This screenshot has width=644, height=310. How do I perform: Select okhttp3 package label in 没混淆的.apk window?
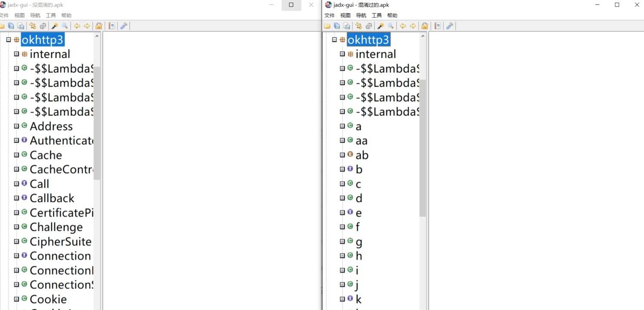tap(43, 40)
